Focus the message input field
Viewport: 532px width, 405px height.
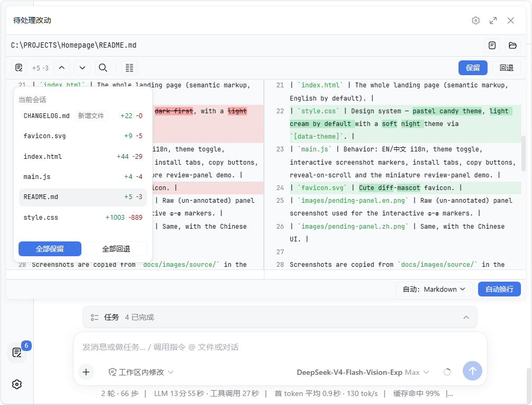click(x=280, y=347)
